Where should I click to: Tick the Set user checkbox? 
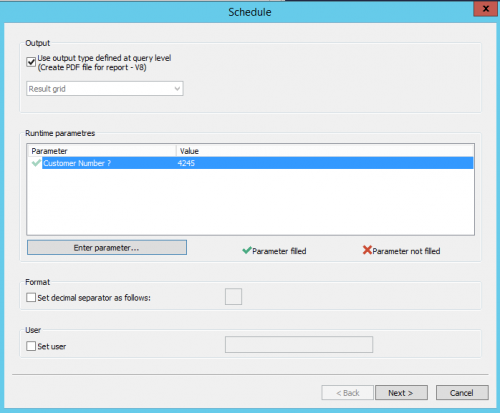31,346
